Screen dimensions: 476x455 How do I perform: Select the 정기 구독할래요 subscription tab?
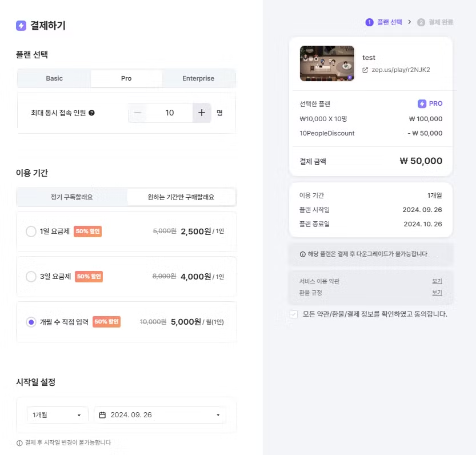(x=71, y=197)
